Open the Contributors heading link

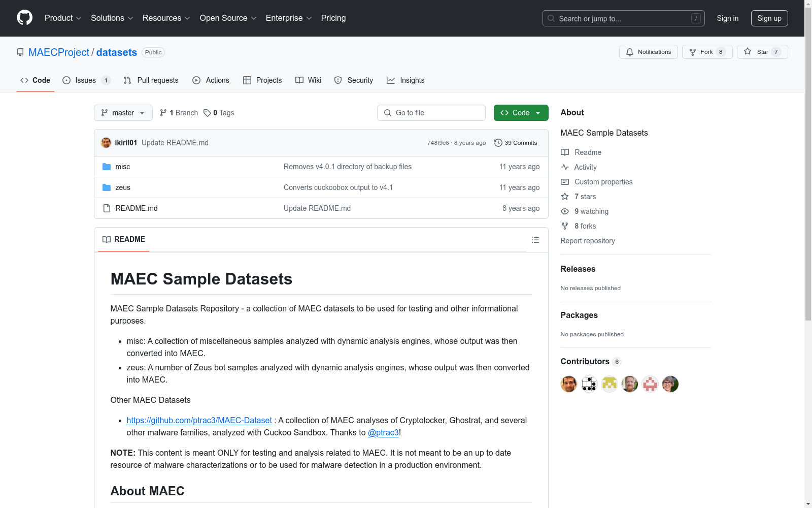coord(591,362)
